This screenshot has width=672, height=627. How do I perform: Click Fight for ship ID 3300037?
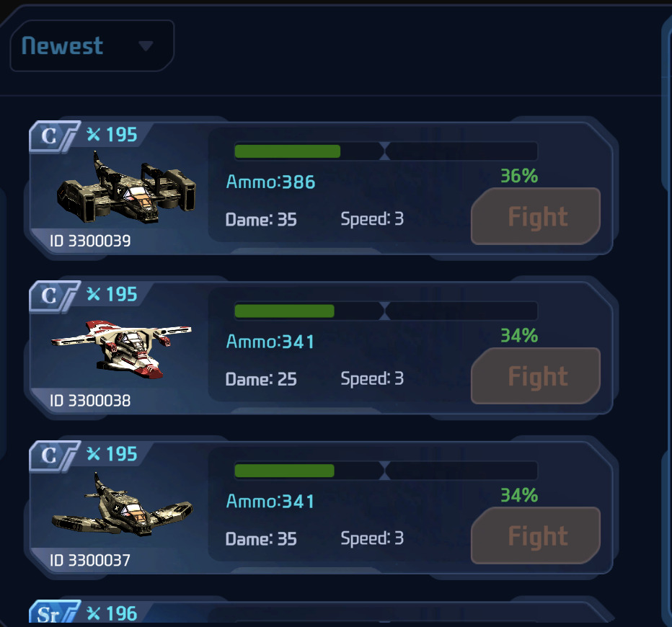[x=536, y=535]
